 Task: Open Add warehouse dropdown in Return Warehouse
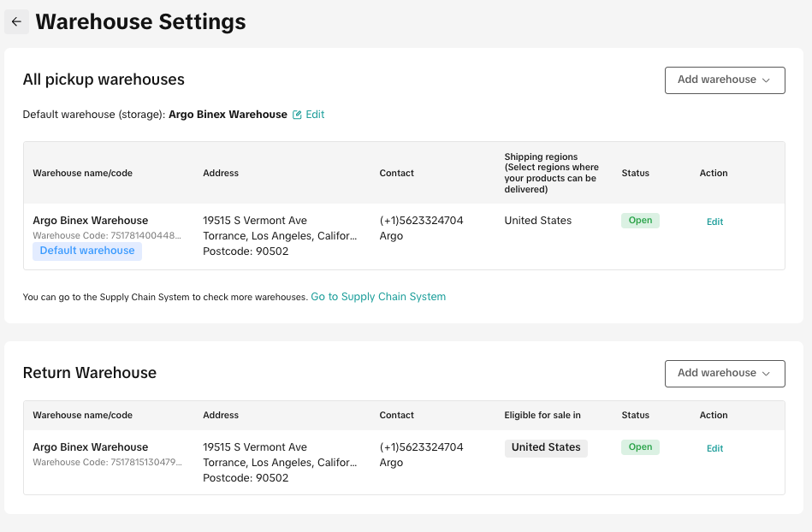[x=725, y=374]
